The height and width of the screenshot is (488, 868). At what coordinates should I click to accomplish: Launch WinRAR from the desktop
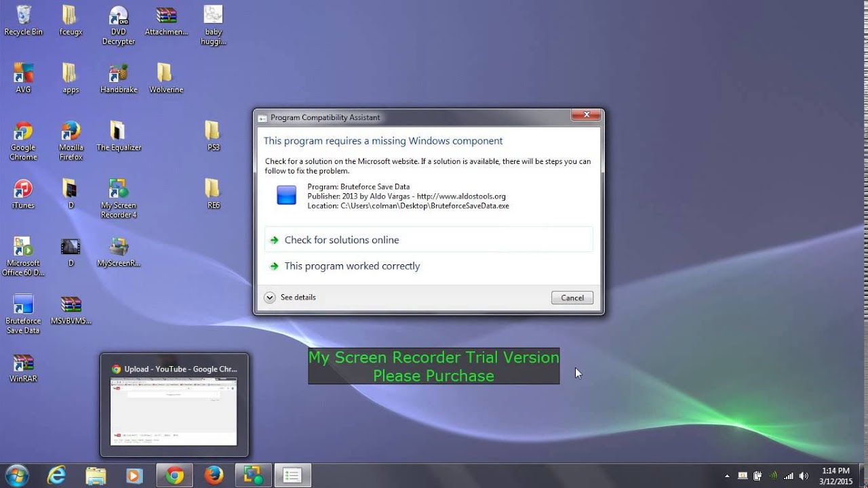(23, 367)
